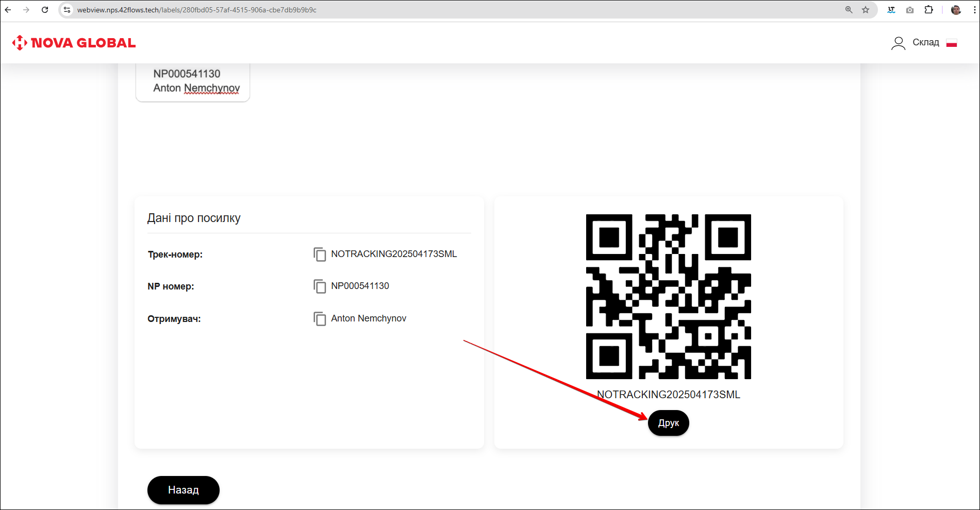
Task: Reload the current page
Action: point(45,10)
